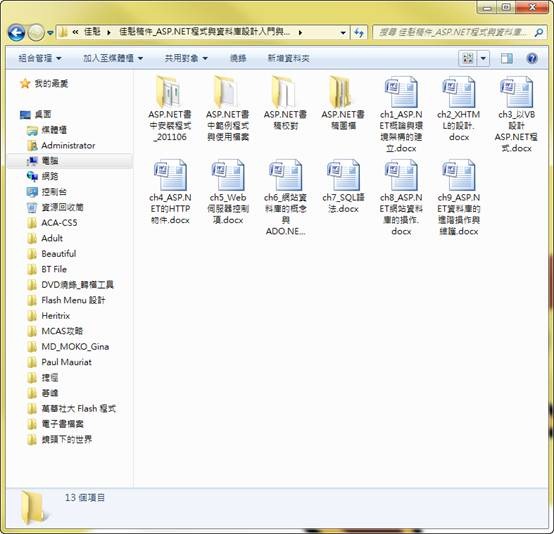Change view with the view icon button

pyautogui.click(x=467, y=58)
